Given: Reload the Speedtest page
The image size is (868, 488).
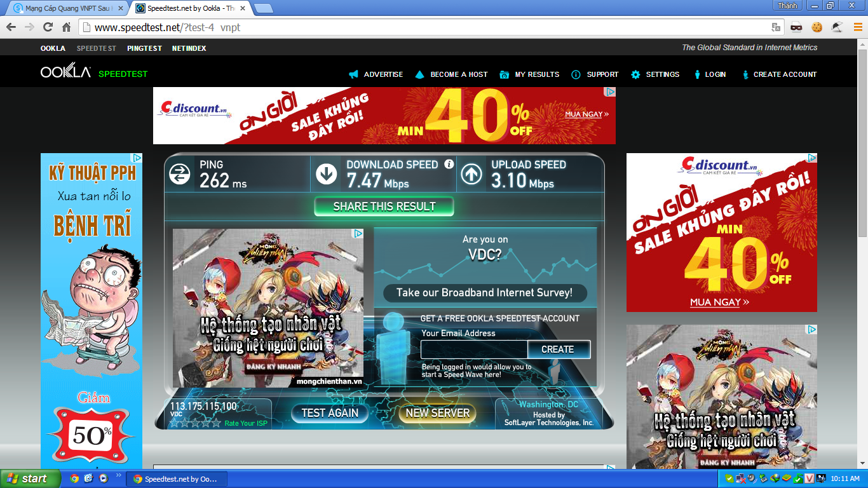Looking at the screenshot, I should (48, 27).
